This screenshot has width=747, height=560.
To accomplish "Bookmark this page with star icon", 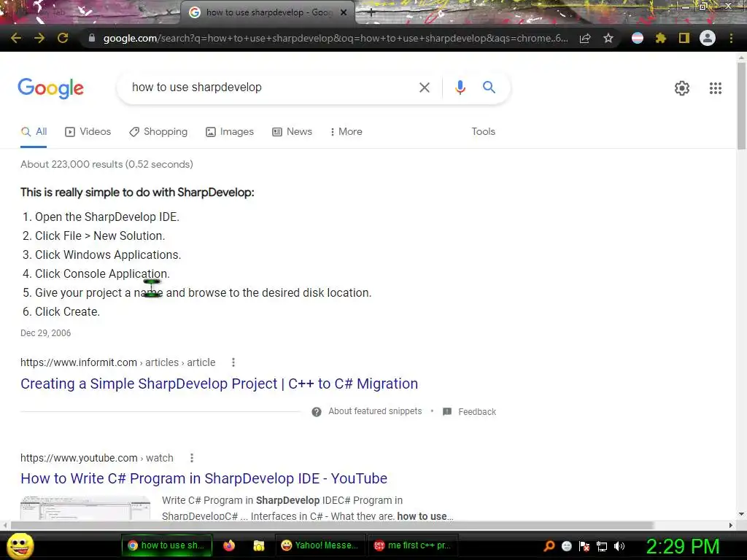I will point(608,38).
